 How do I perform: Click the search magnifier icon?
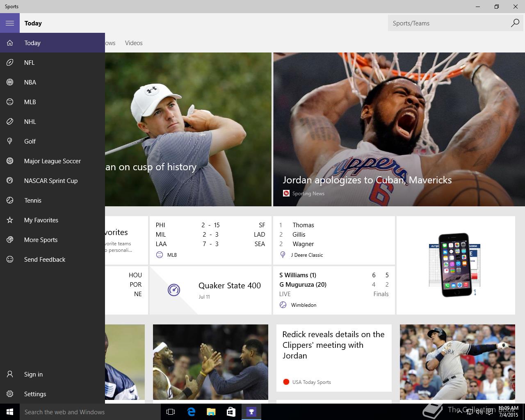point(515,23)
